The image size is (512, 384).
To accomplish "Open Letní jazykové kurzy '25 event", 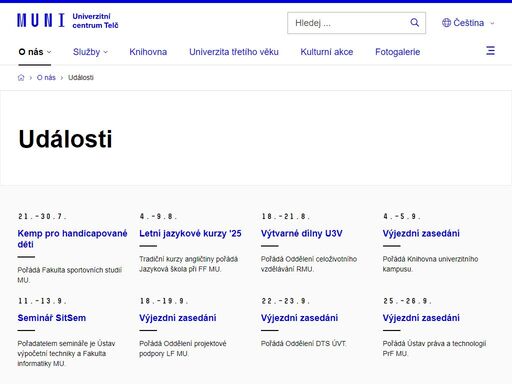I will (190, 233).
